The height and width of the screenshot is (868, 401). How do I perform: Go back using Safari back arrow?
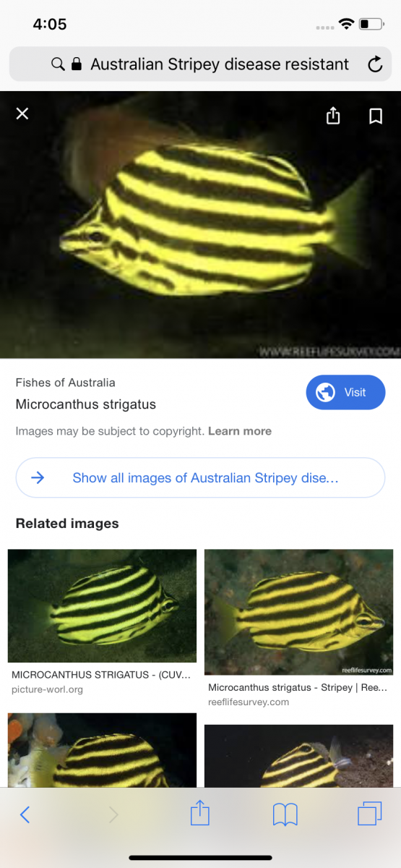tap(25, 814)
